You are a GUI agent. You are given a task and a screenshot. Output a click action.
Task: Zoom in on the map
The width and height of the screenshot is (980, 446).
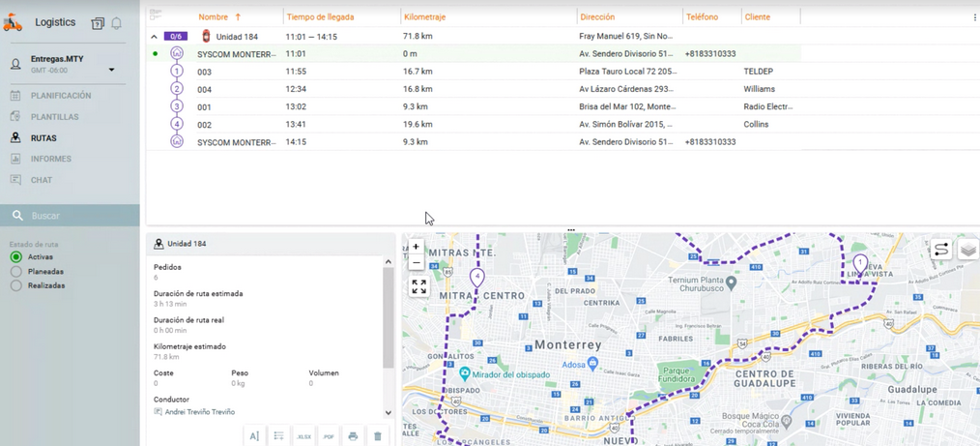coord(417,247)
